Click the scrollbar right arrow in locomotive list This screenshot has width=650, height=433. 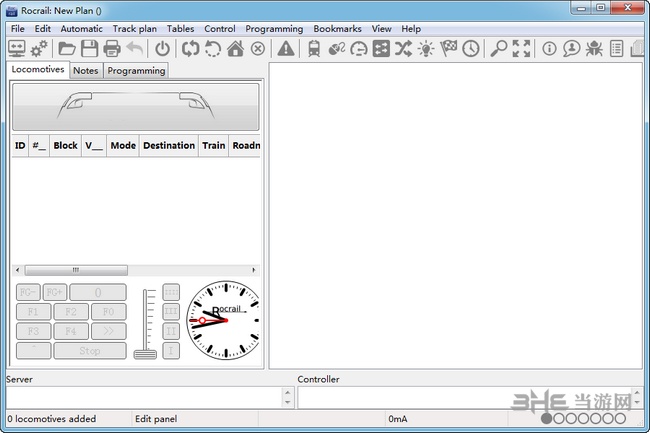[x=254, y=270]
